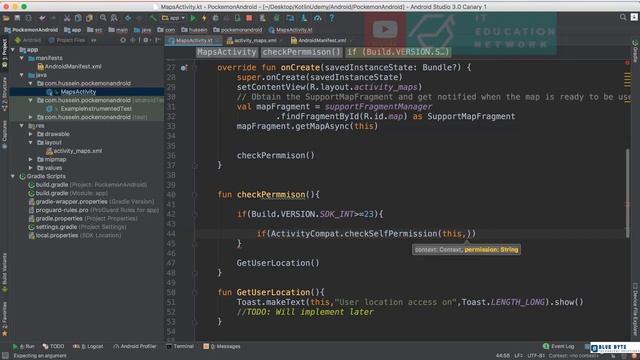Click the Help question mark icon
640x360 pixels.
point(331,18)
